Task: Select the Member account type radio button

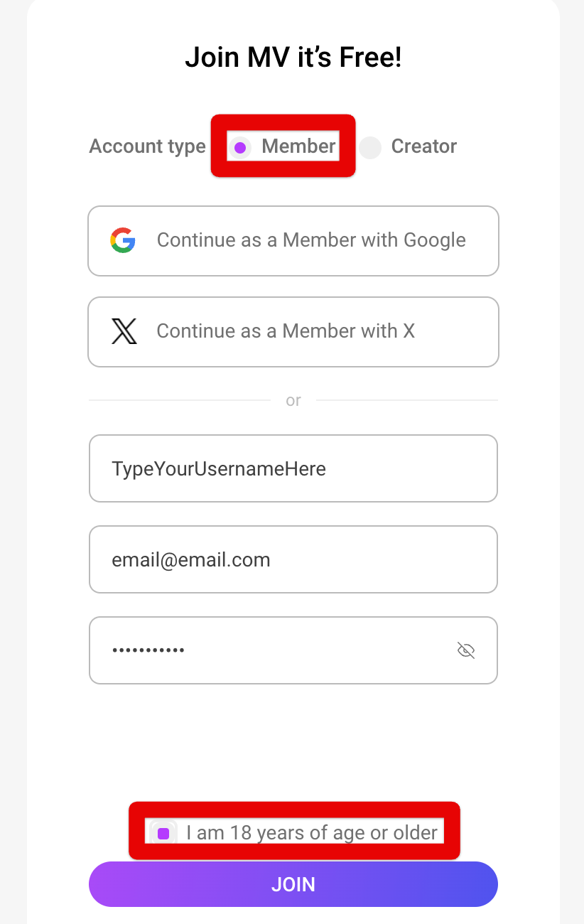Action: pos(241,148)
